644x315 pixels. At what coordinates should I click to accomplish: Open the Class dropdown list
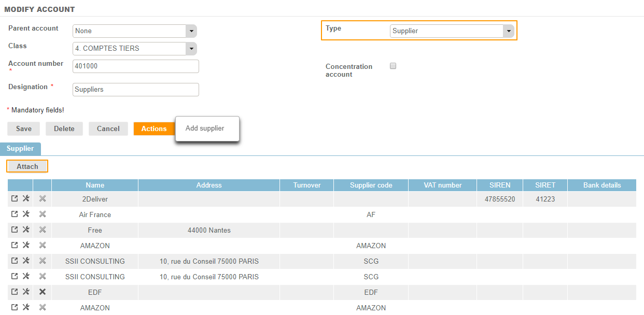191,49
